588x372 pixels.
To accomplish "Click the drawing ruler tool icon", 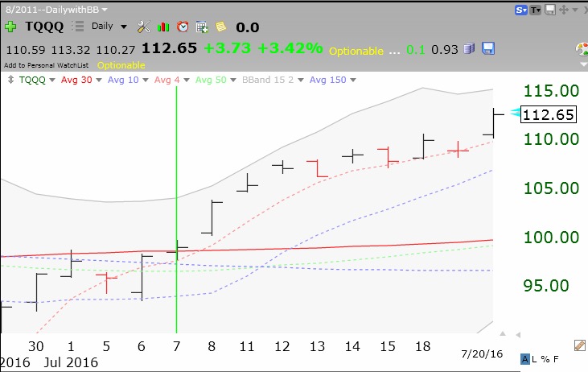I will pos(580,345).
